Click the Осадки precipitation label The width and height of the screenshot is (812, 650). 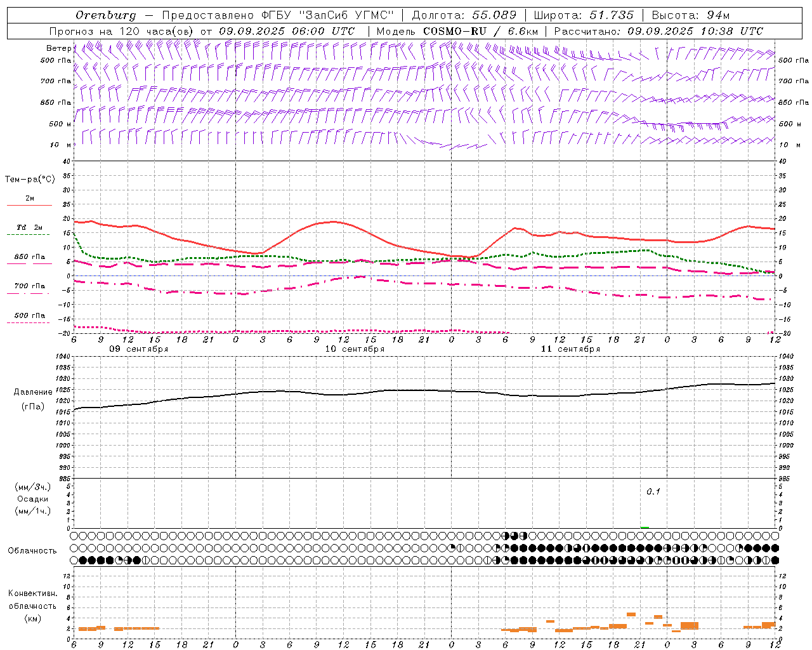(x=32, y=499)
